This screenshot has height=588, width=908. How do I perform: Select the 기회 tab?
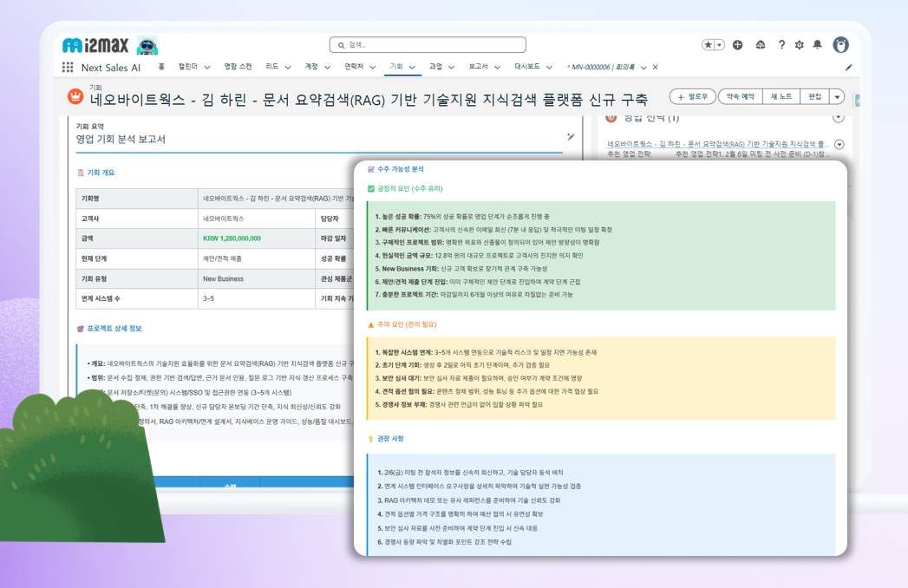pos(396,67)
